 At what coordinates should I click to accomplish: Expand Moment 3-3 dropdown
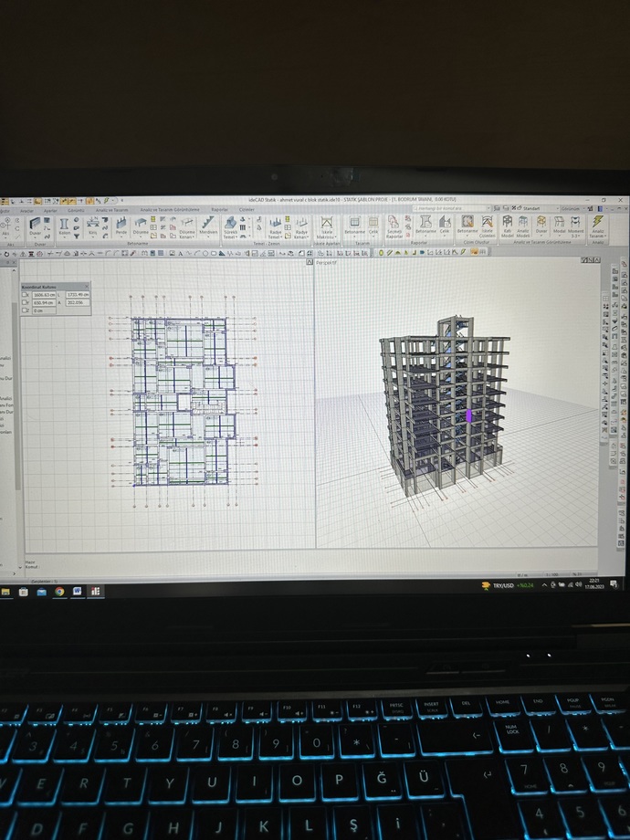pos(575,236)
